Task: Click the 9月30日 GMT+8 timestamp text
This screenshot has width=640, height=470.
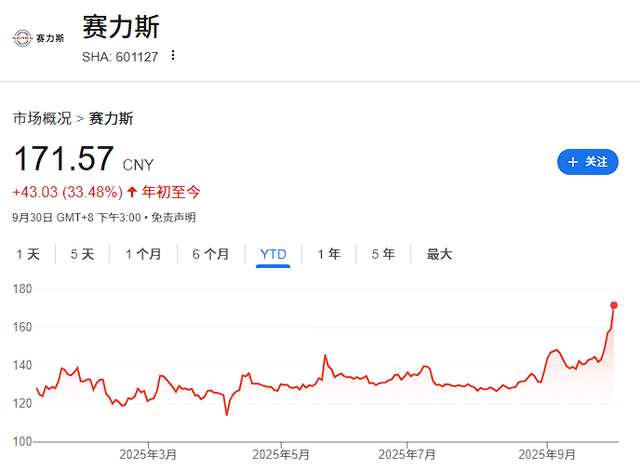Action: [x=76, y=217]
